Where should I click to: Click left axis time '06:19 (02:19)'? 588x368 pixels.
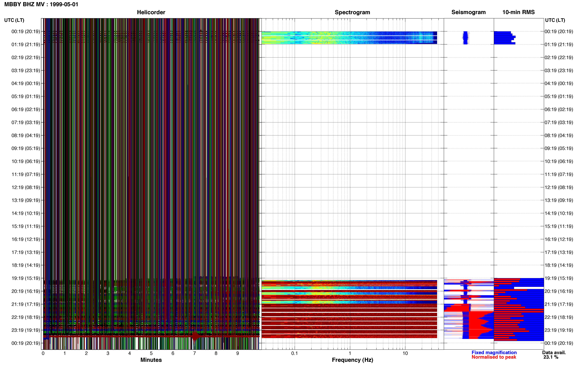(26, 109)
